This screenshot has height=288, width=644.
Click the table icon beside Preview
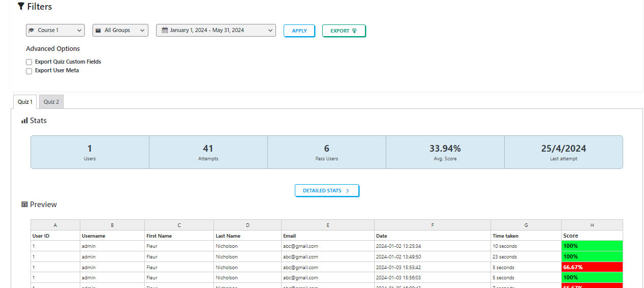click(x=24, y=205)
